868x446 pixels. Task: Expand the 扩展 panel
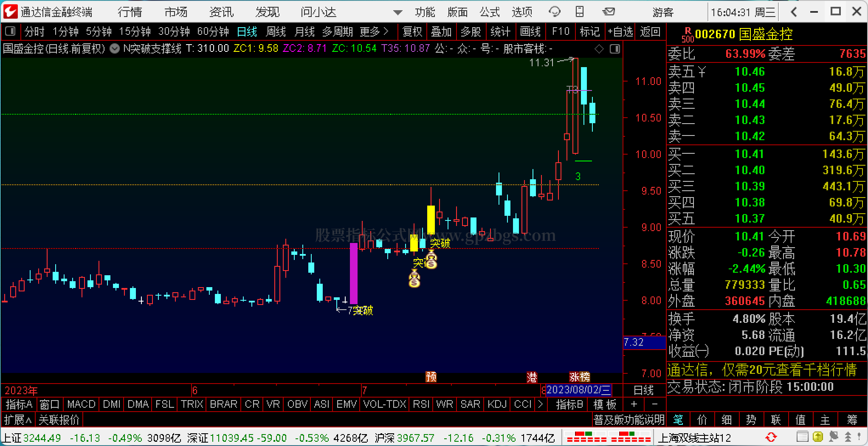(18, 420)
